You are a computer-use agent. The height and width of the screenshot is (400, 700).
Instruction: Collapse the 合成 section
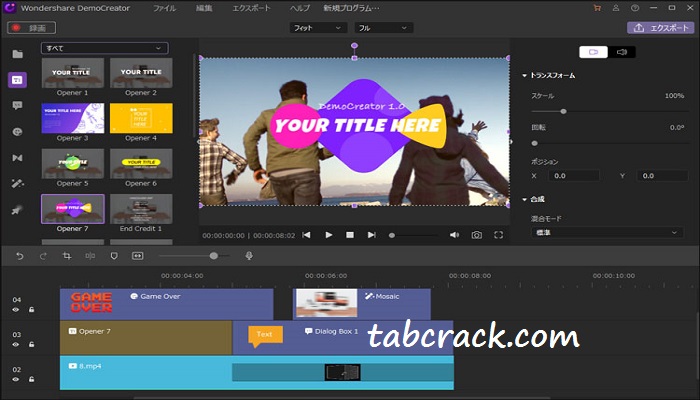pos(525,199)
